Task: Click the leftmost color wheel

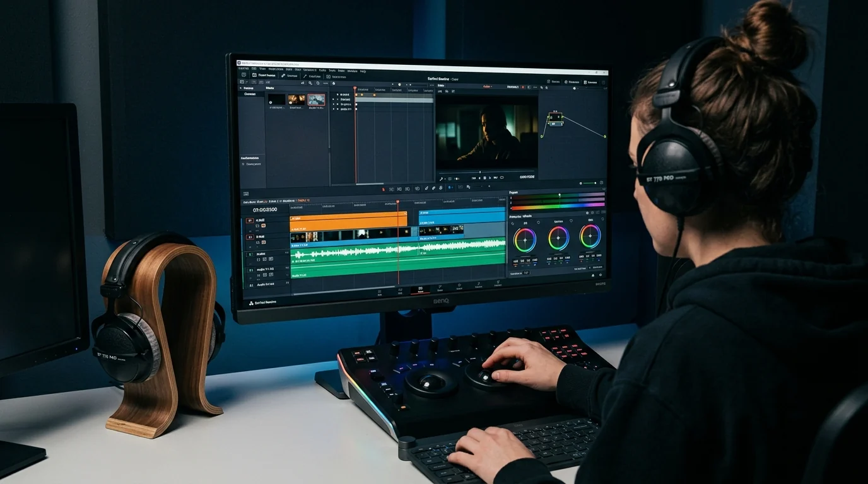Action: 524,239
